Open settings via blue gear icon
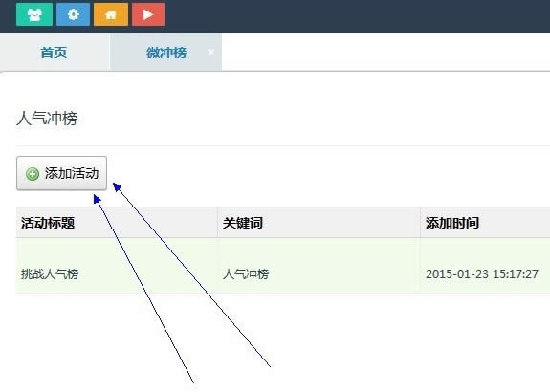The image size is (550, 392). [73, 14]
